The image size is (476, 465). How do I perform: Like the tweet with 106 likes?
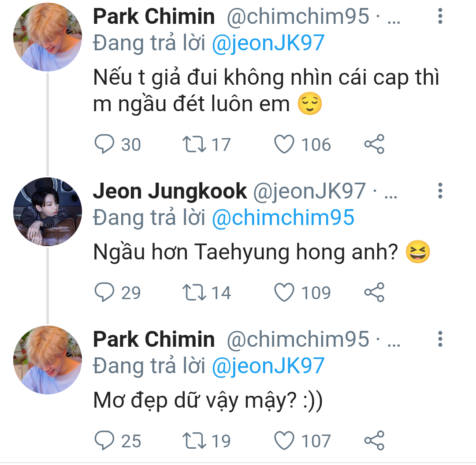tap(284, 145)
